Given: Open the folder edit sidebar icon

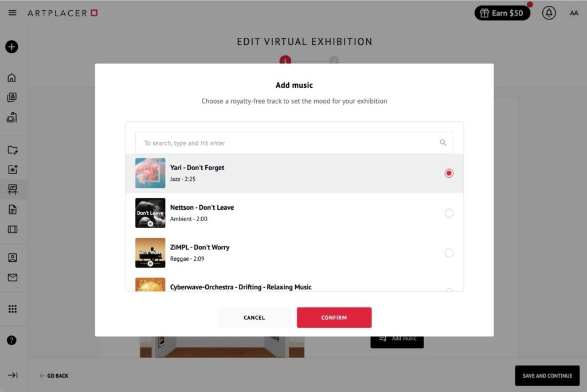Looking at the screenshot, I should tap(13, 150).
